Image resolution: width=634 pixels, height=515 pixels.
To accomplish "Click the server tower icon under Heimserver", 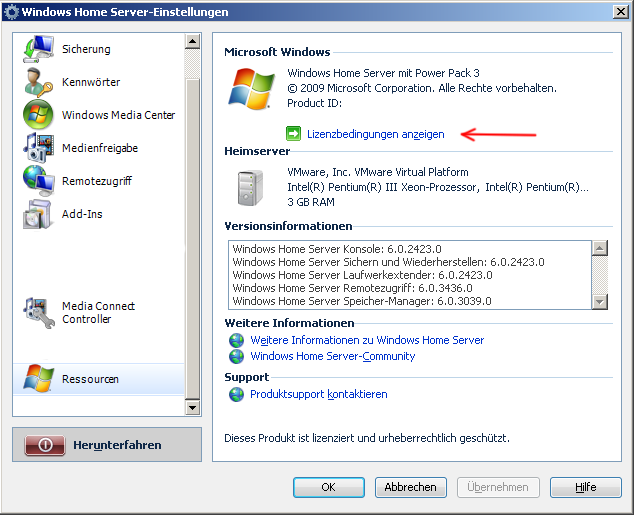I will click(249, 188).
